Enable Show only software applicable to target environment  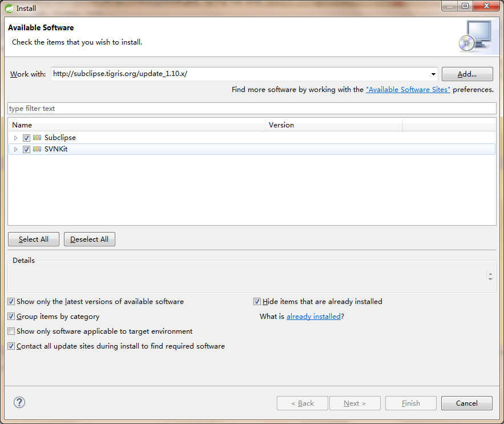pyautogui.click(x=11, y=331)
